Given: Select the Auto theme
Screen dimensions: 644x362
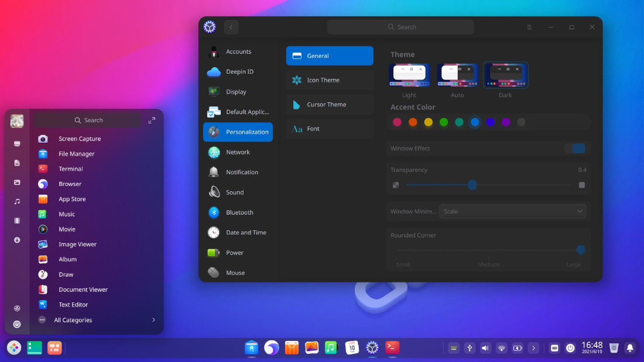Looking at the screenshot, I should coord(457,75).
